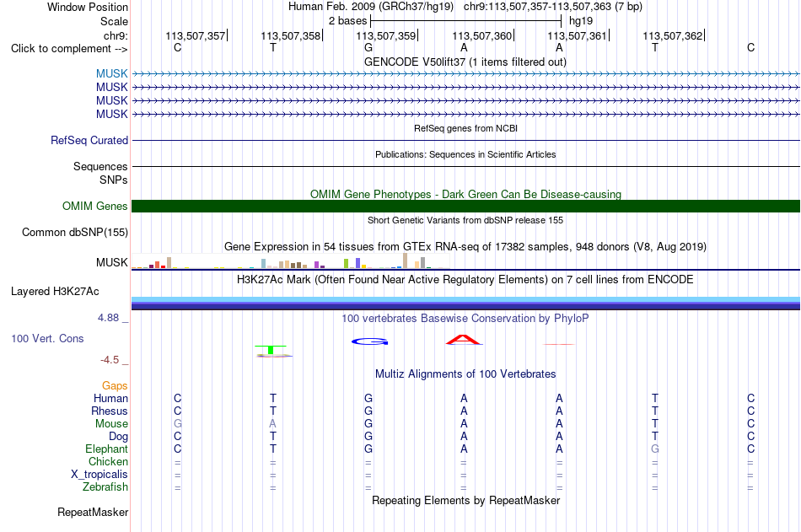
Task: Click the green T in the PhyloP logo
Action: (x=271, y=350)
